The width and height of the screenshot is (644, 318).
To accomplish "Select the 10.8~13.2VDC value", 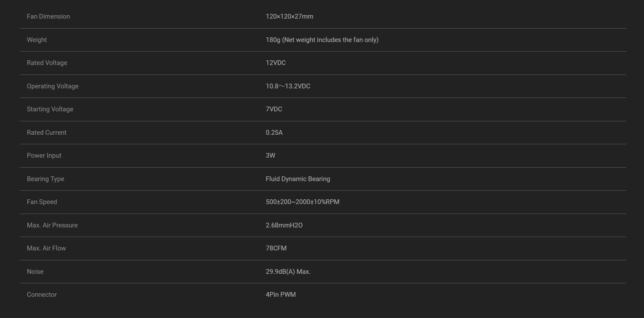I will [x=288, y=86].
